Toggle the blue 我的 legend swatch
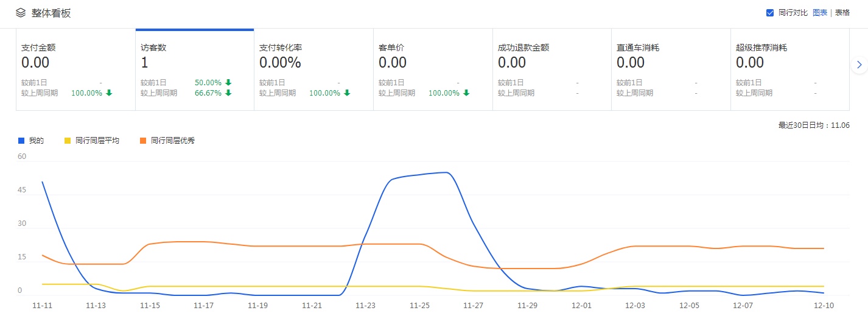This screenshot has width=868, height=327. (21, 141)
